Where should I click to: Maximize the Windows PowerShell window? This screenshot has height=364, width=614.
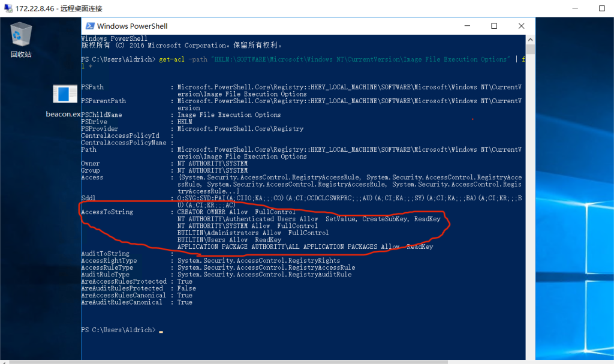tap(494, 26)
